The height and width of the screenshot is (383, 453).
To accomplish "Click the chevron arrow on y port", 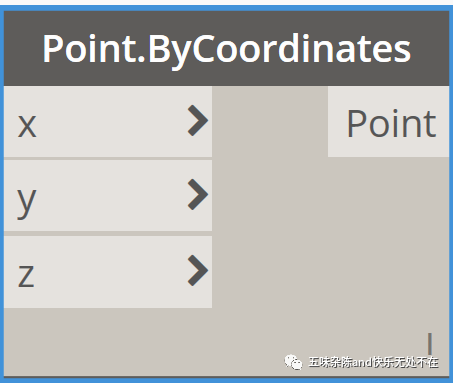I will [x=198, y=194].
